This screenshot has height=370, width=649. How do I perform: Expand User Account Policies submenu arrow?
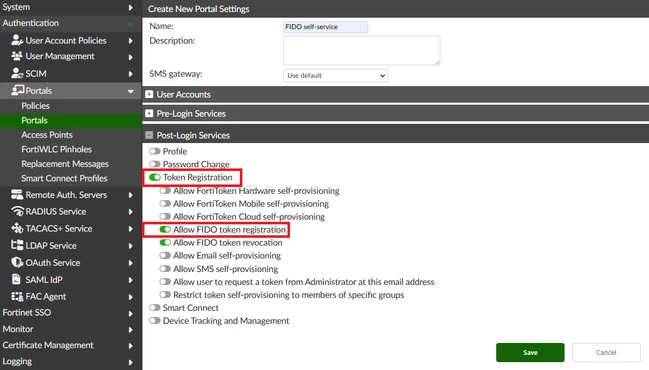(x=130, y=41)
